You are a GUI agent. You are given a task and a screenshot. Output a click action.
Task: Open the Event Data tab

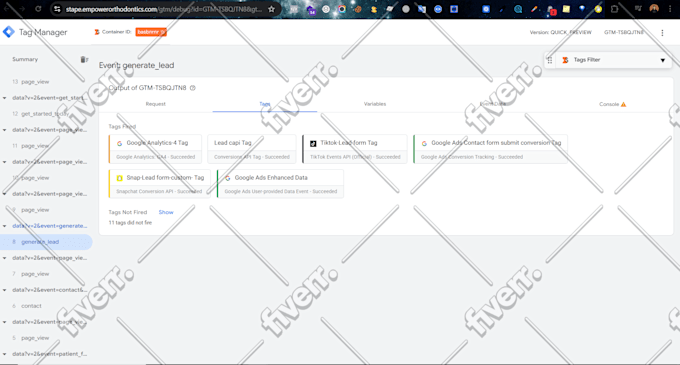[x=493, y=104]
